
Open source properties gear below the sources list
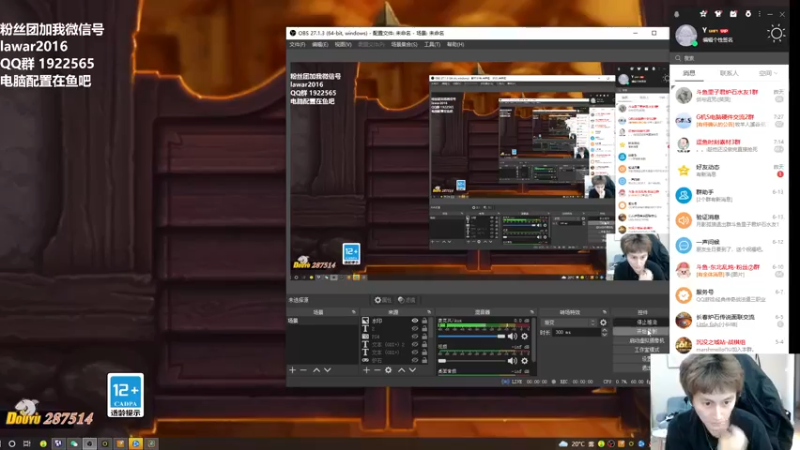(x=388, y=370)
